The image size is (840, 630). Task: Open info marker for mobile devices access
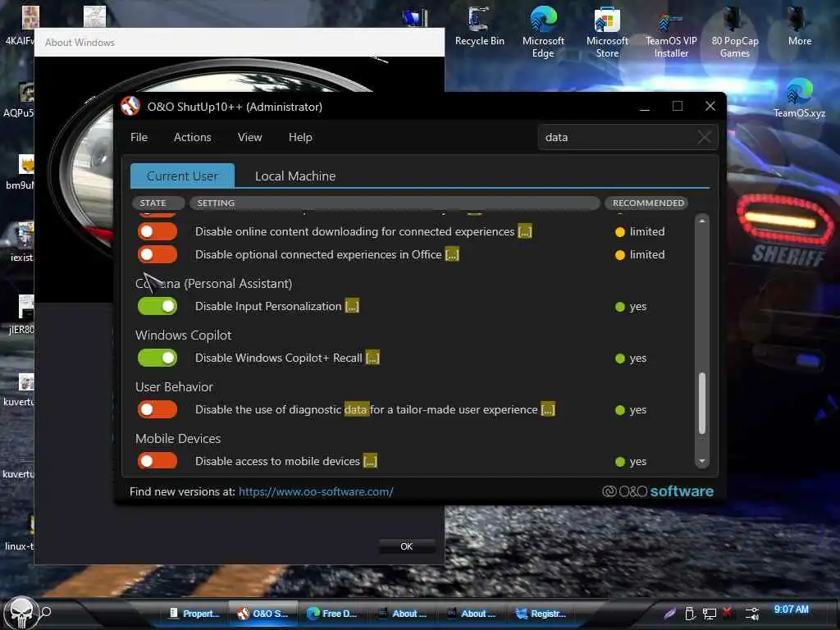click(370, 461)
